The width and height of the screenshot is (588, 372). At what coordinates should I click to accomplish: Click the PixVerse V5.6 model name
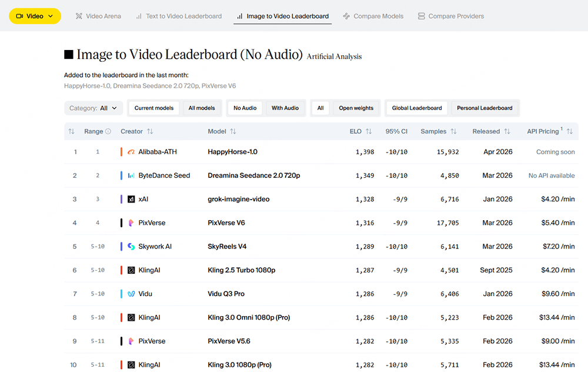pyautogui.click(x=229, y=341)
